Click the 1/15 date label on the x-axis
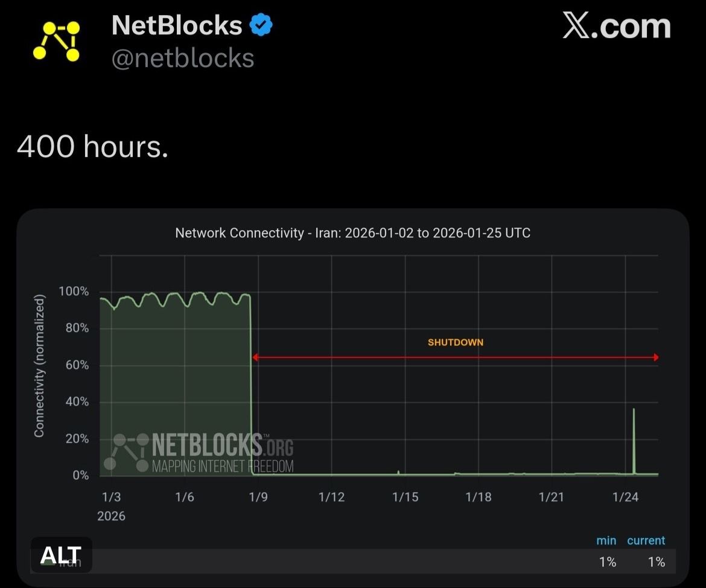 tap(405, 497)
